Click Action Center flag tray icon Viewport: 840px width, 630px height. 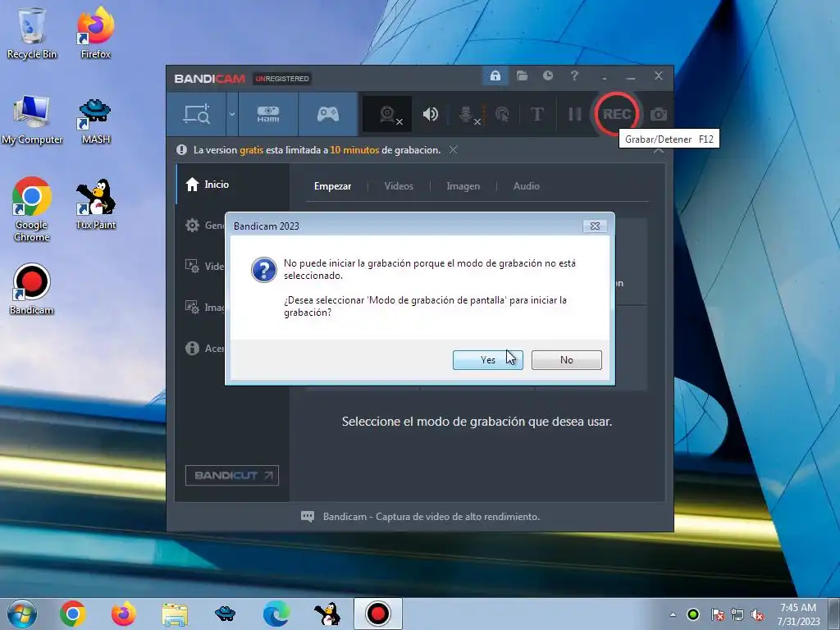pos(717,615)
